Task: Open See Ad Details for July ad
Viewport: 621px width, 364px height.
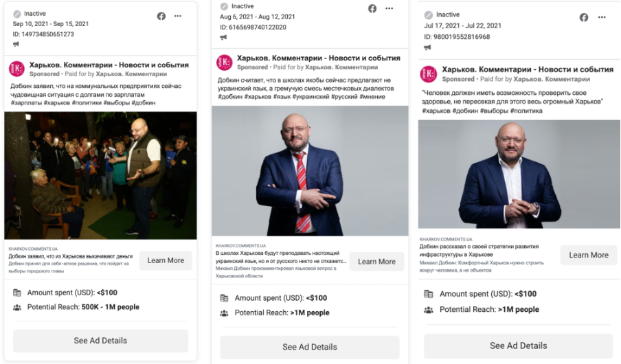Action: tap(518, 345)
